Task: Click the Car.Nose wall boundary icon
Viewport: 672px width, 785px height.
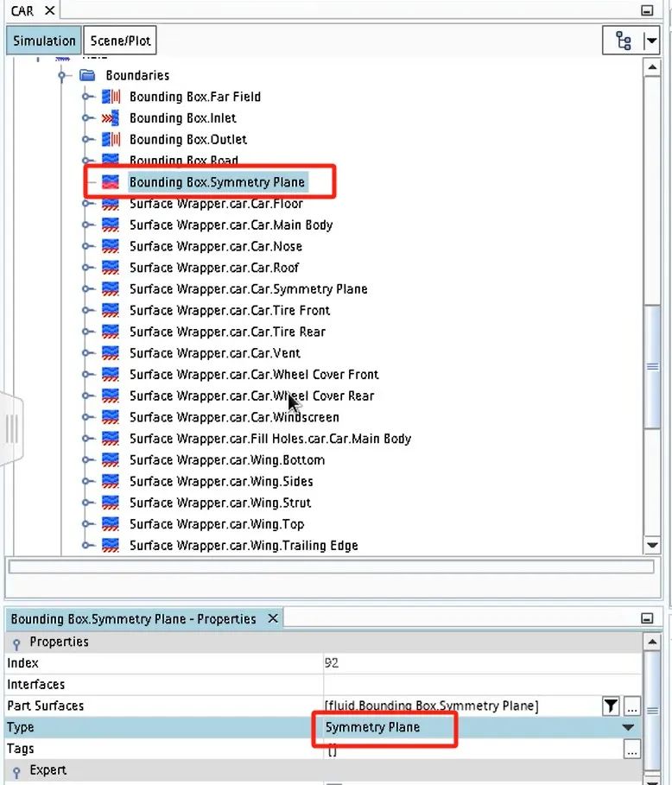Action: tap(111, 246)
